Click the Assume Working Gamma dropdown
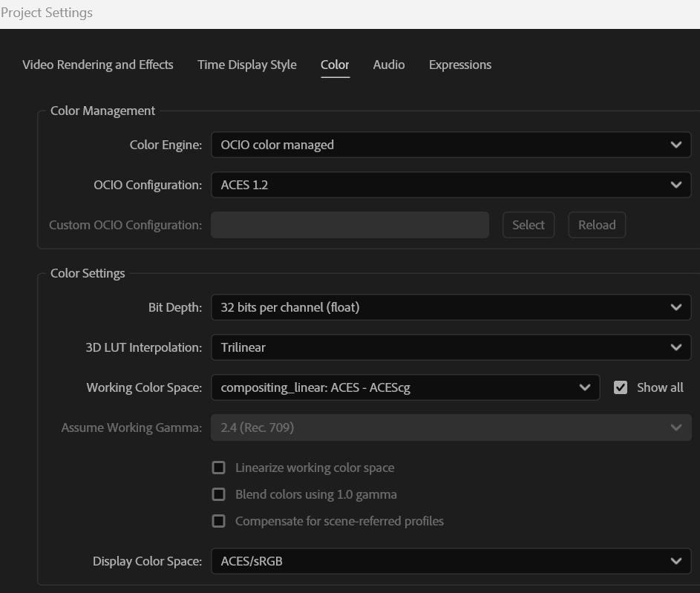This screenshot has width=700, height=593. pos(450,427)
